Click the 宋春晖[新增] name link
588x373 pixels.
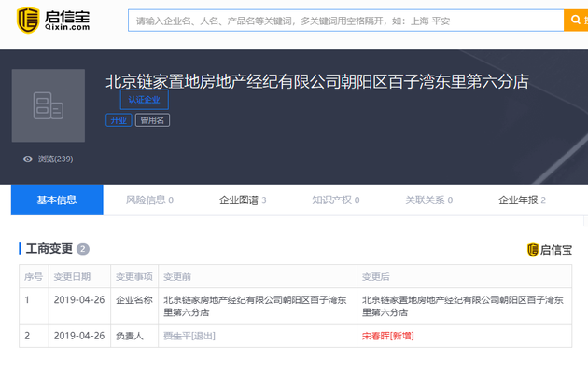coord(387,336)
